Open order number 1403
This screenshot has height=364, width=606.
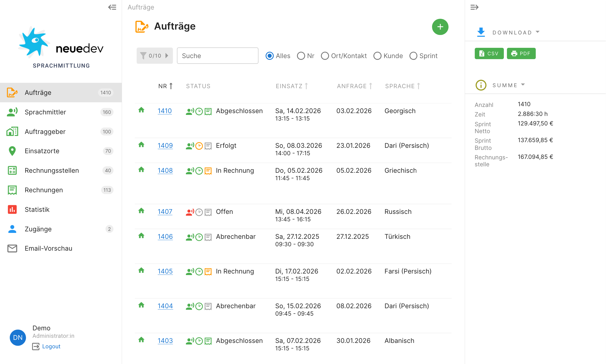(x=165, y=341)
